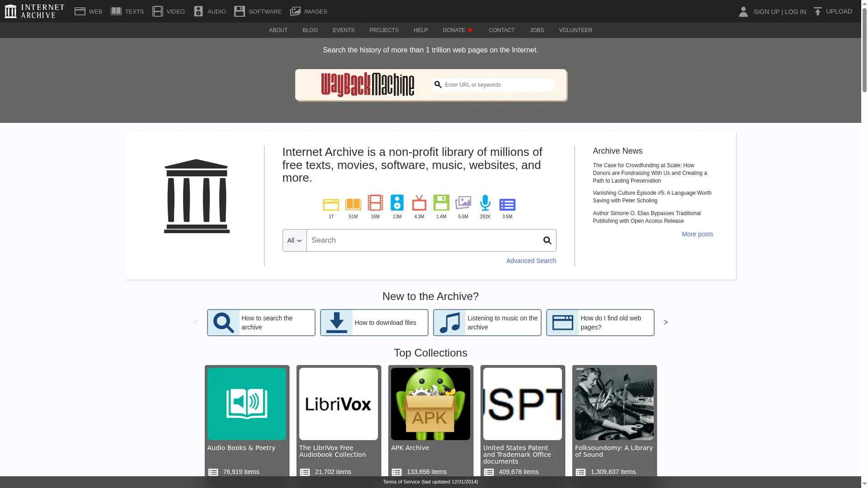
Task: Open the Vanishing Culture Episode #5 post
Action: 652,197
